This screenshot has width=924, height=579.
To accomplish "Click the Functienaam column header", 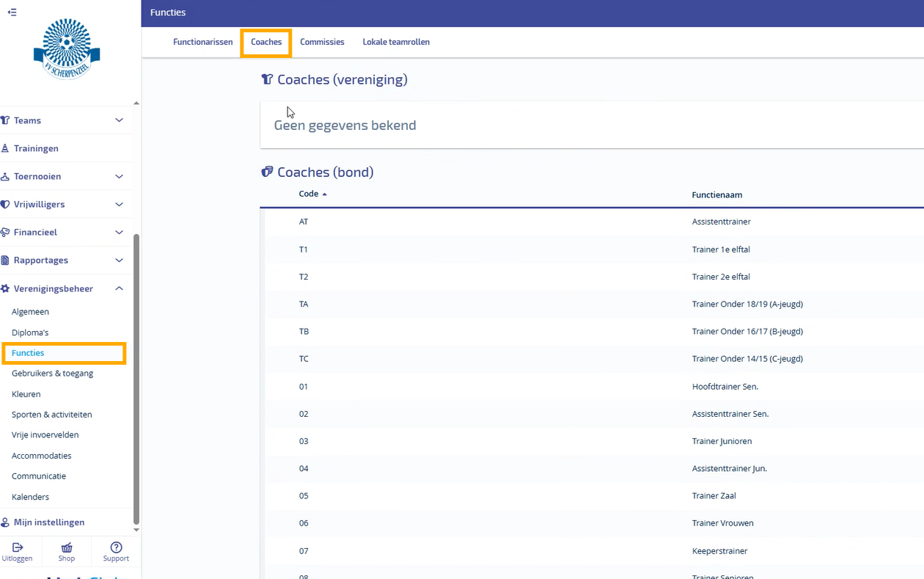I will [717, 195].
